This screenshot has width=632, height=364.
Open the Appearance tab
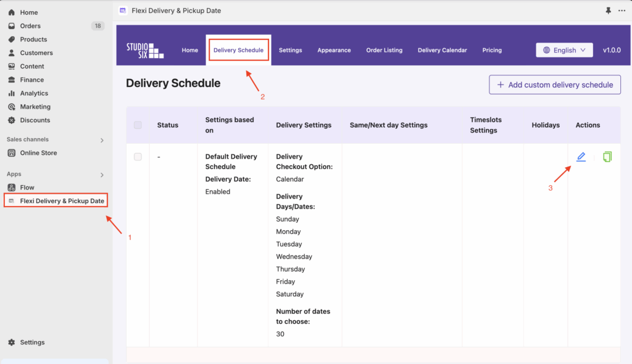click(334, 50)
